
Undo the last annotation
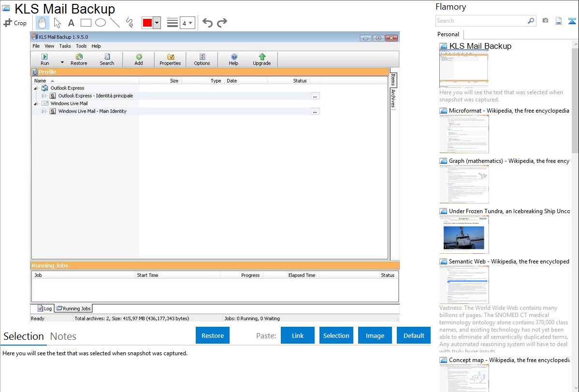pyautogui.click(x=207, y=23)
